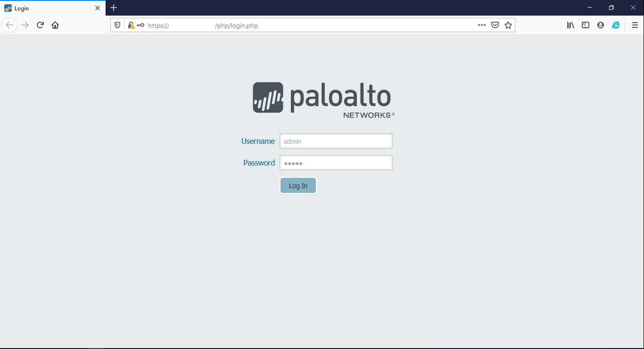Go back using the browser back arrow
This screenshot has height=349, width=644.
point(9,25)
